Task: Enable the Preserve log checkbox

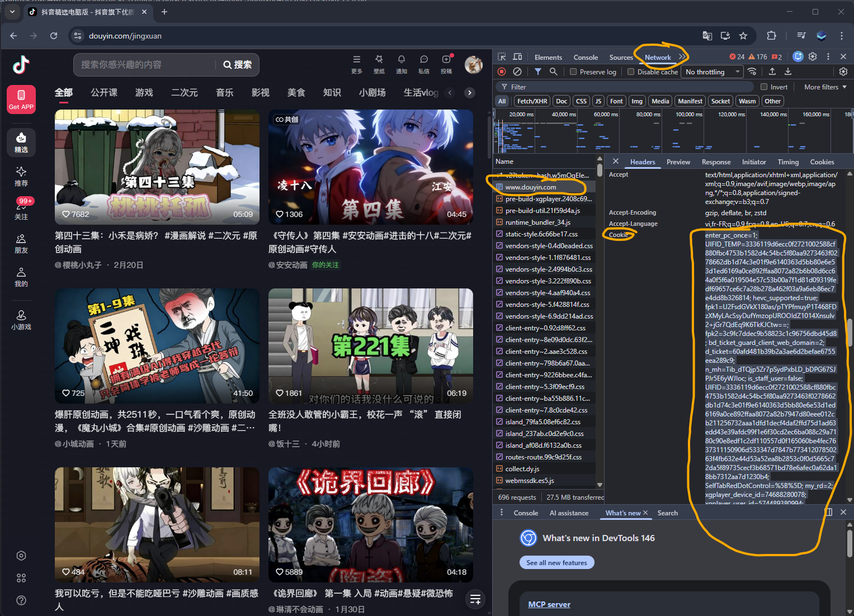Action: [x=573, y=72]
